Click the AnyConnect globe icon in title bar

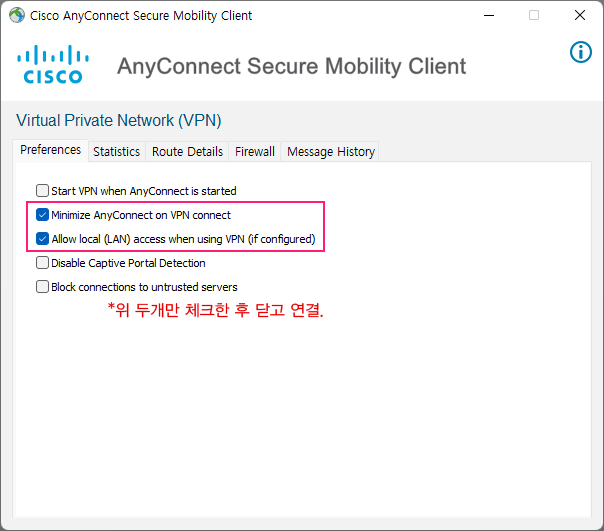(16, 16)
